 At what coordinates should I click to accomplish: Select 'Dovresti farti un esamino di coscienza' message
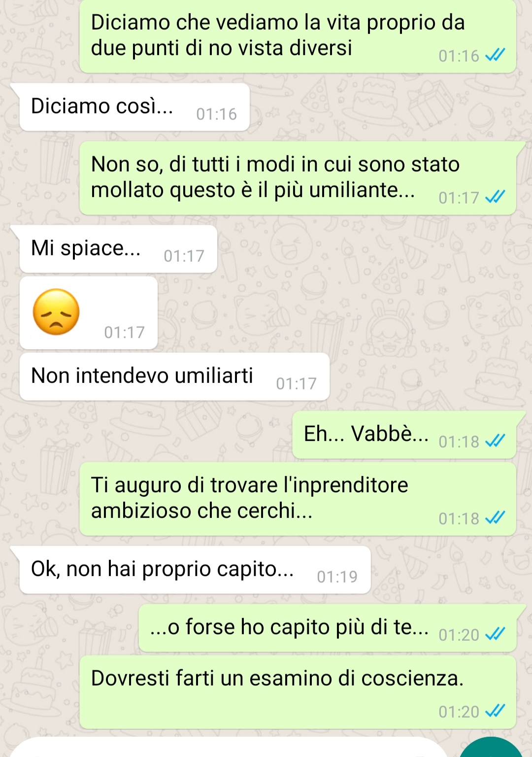coord(298,692)
